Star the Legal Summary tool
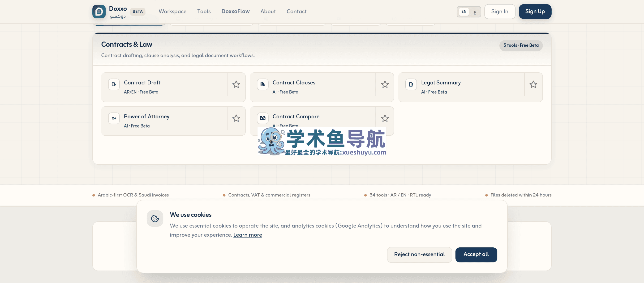 (x=533, y=84)
